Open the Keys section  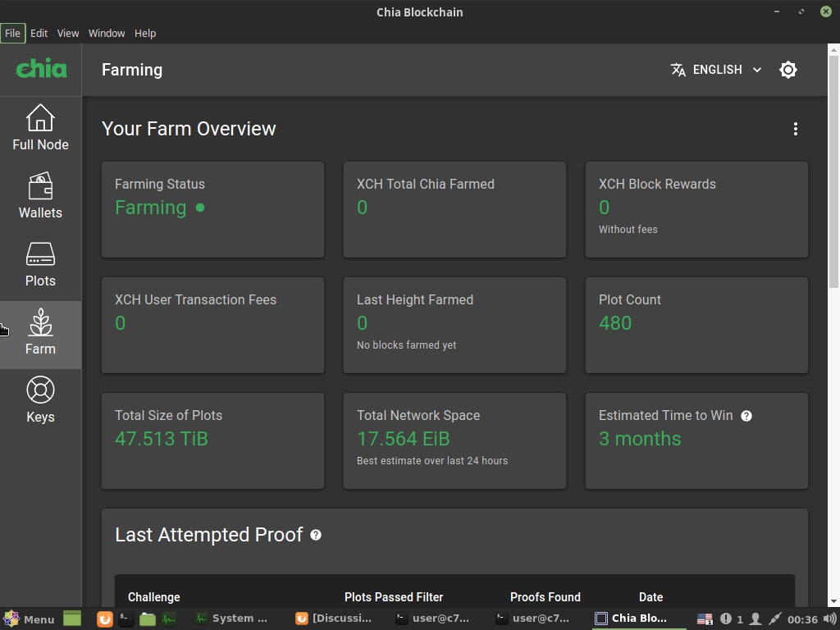[x=41, y=399]
